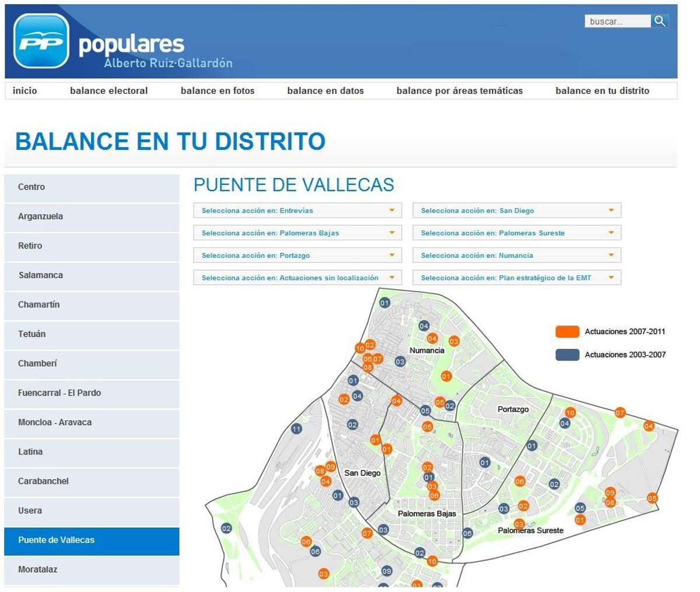Viewport: 700px width, 592px height.
Task: Open the San Diego action dropdown
Action: tap(517, 211)
